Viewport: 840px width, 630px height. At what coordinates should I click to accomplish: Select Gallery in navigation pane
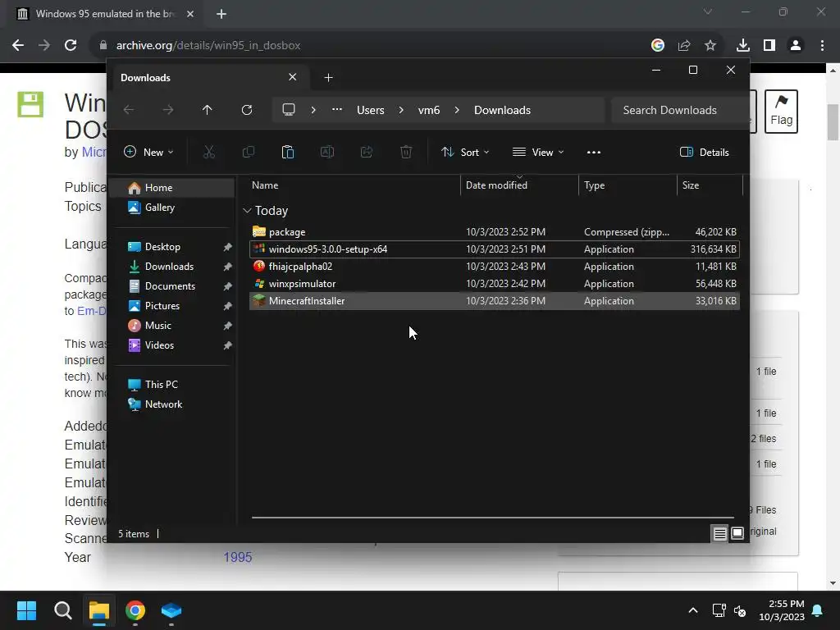(x=172, y=208)
